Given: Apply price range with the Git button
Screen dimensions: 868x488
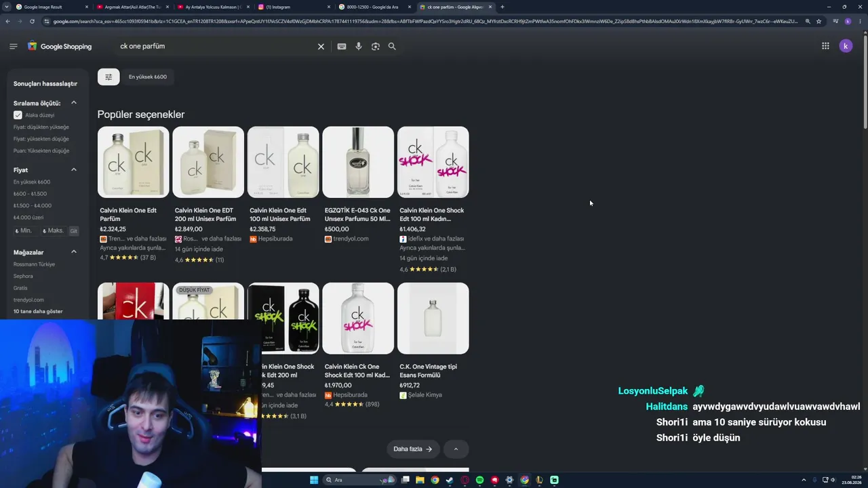Looking at the screenshot, I should pos(74,231).
